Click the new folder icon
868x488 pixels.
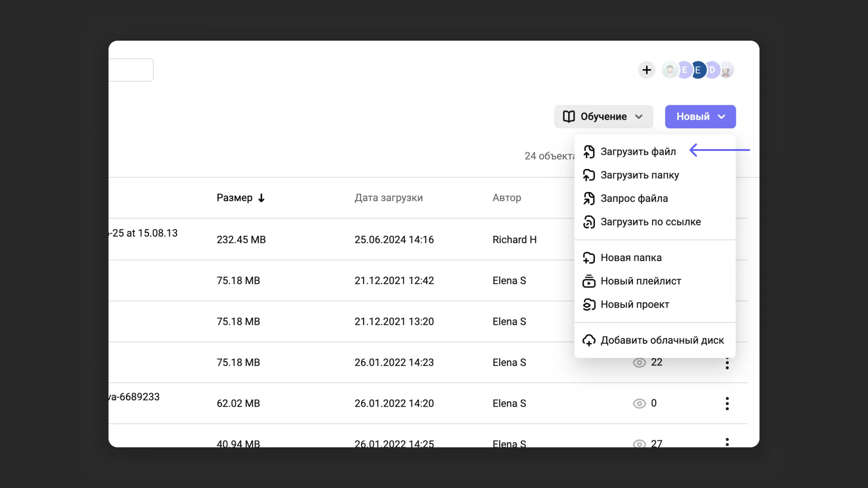[x=589, y=258]
